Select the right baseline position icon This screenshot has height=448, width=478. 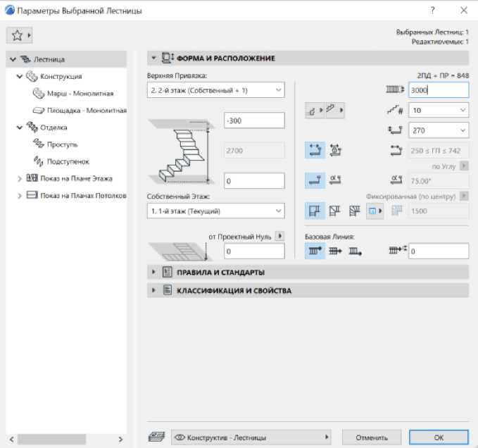click(356, 250)
